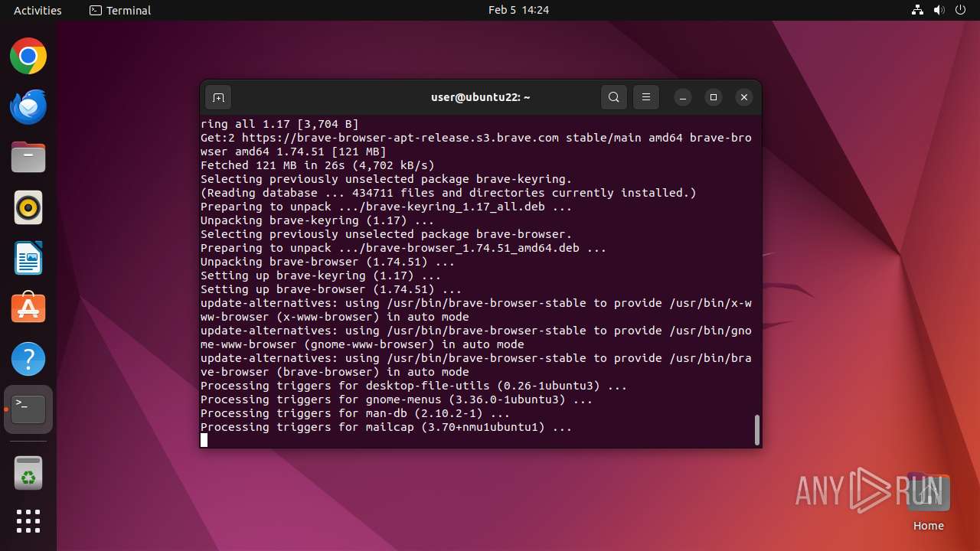The width and height of the screenshot is (980, 551).
Task: Click the cursor block at terminal prompt
Action: [204, 440]
